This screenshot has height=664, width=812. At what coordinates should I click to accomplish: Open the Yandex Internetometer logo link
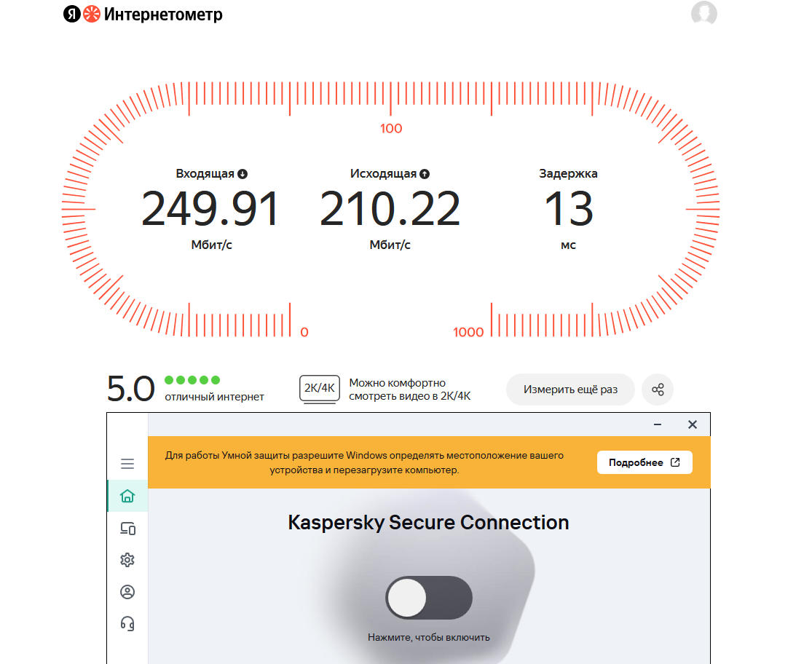pos(143,14)
